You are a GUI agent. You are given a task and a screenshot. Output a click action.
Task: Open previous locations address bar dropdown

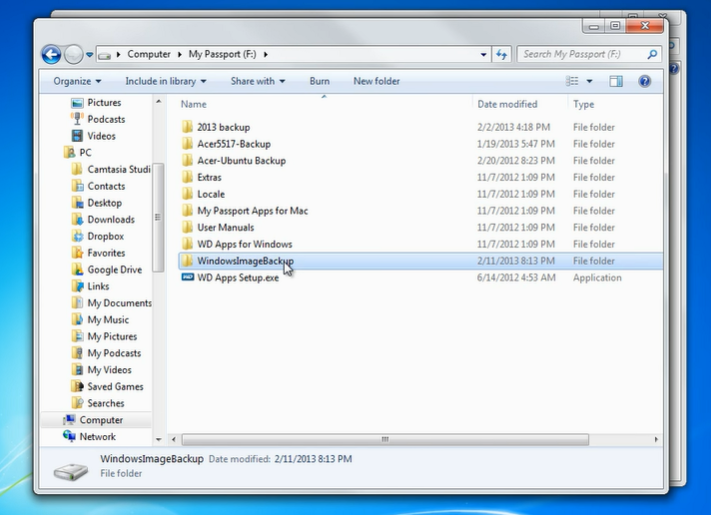point(483,54)
